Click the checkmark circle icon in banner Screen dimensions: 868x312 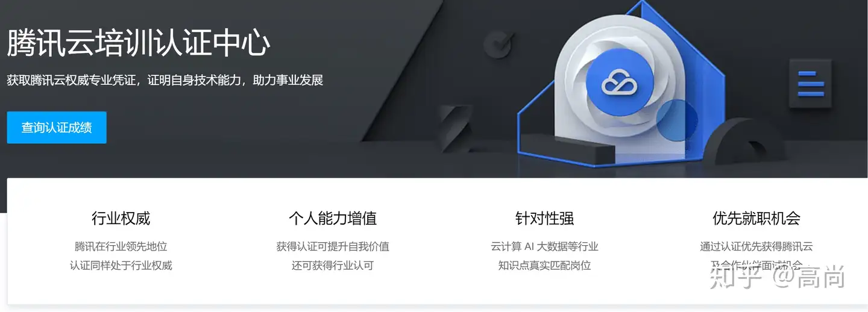[500, 44]
